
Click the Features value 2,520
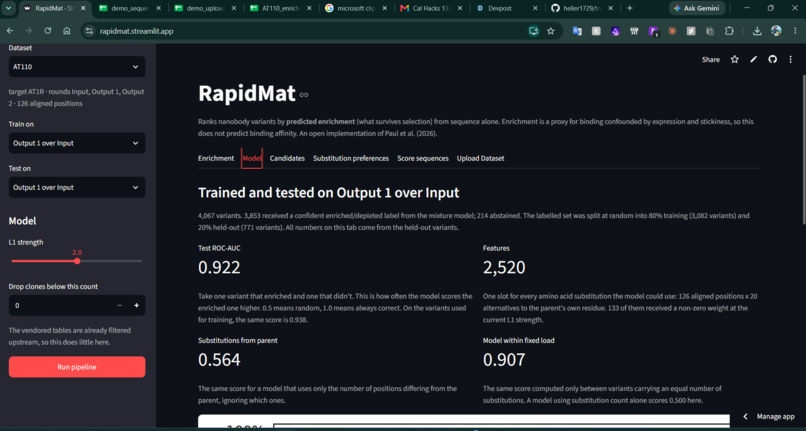point(504,267)
